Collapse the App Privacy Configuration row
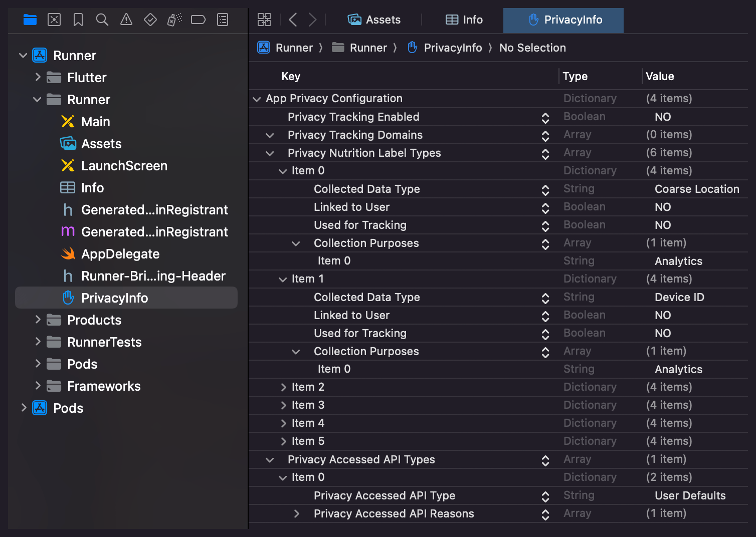This screenshot has height=537, width=756. click(x=257, y=99)
